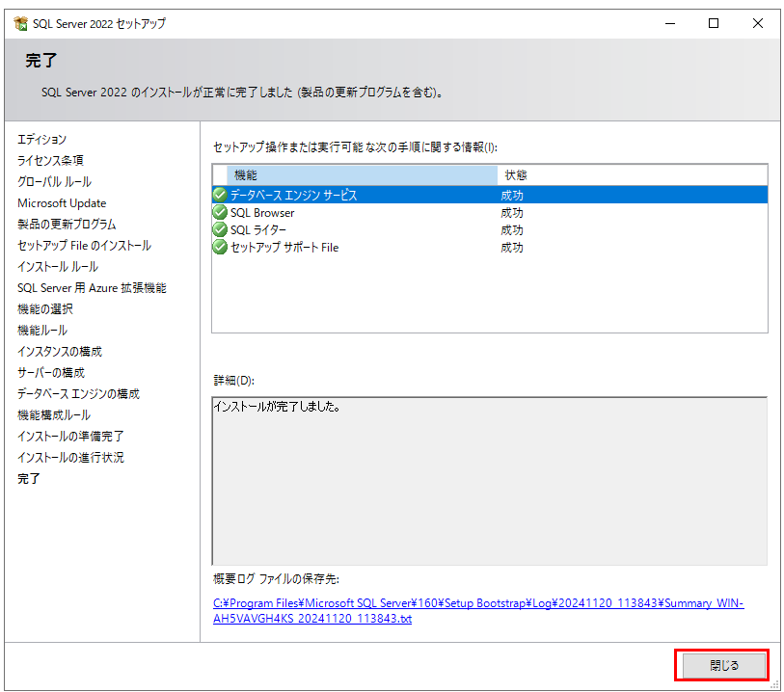Click inside the 詳細 text box
This screenshot has height=692, width=784.
pos(489,480)
